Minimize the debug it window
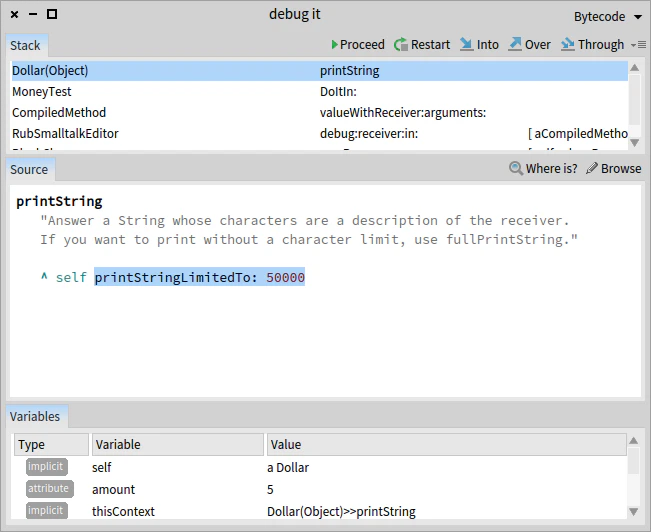Screen dimensions: 651x532 (x=33, y=15)
